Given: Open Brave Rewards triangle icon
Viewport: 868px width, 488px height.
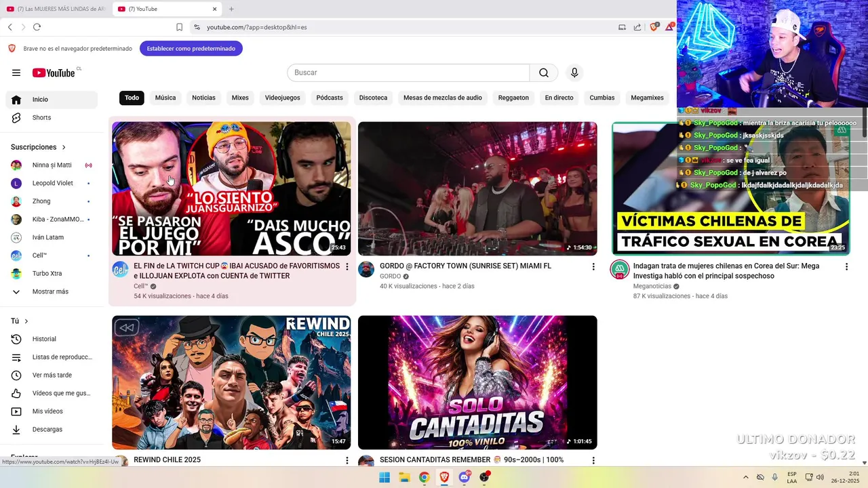Looking at the screenshot, I should 669,27.
